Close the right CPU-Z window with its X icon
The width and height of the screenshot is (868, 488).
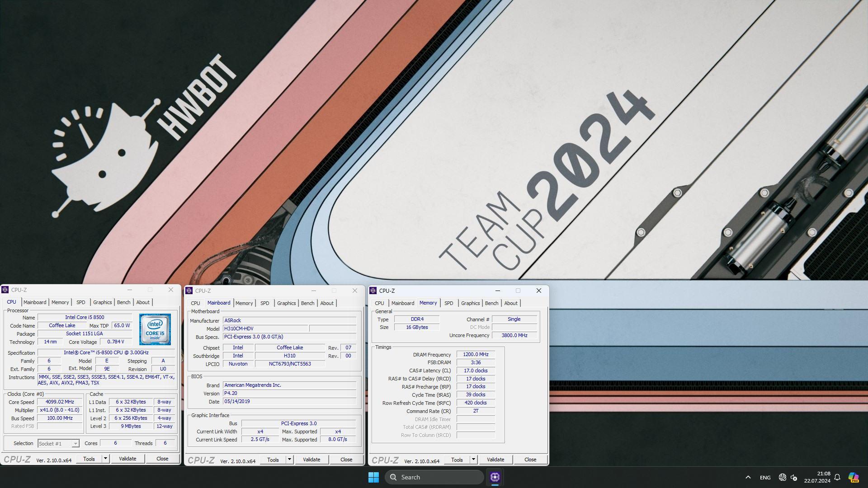[539, 291]
